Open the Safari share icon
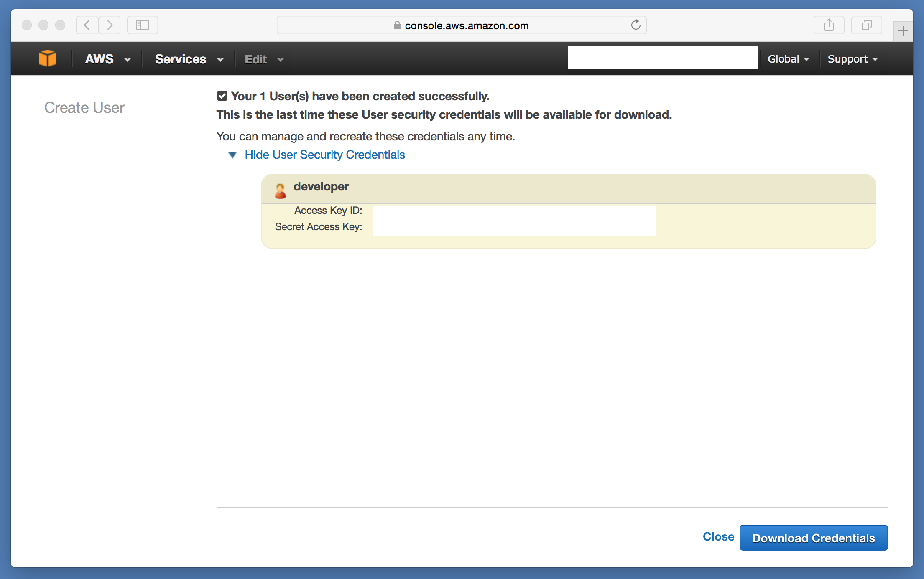Screen dimensions: 924x579 (829, 25)
